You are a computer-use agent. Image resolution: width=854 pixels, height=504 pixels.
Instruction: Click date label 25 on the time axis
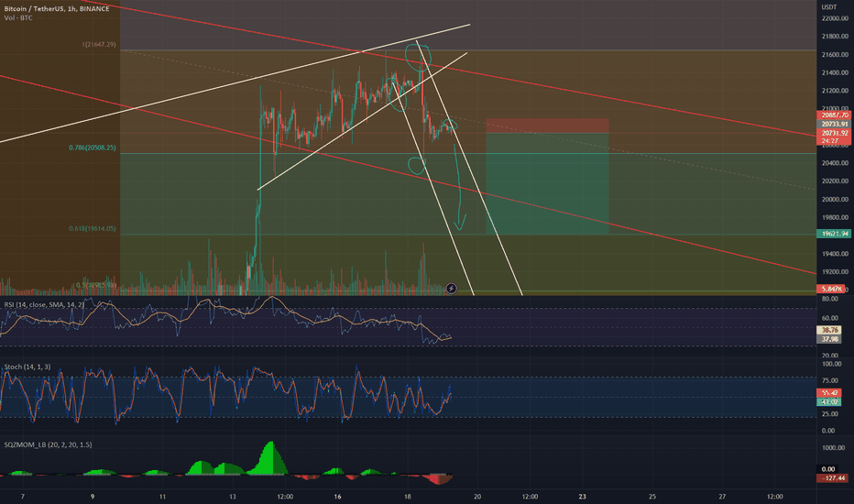click(652, 497)
